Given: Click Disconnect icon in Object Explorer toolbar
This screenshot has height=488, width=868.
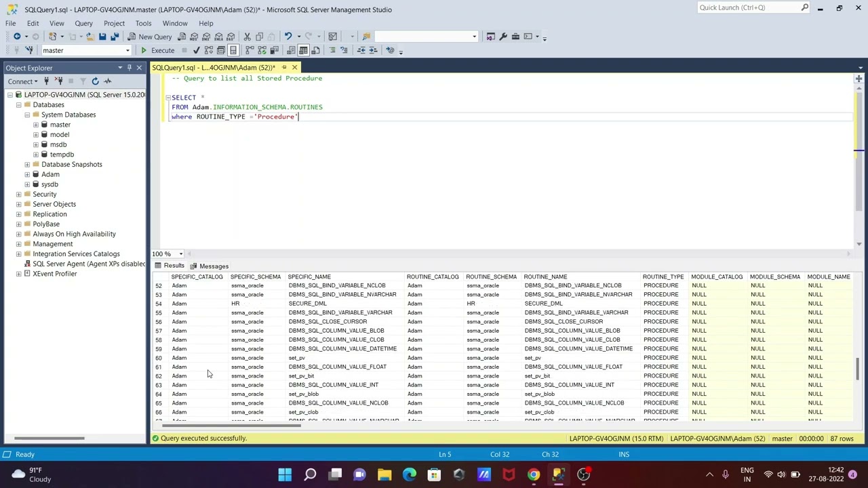Looking at the screenshot, I should 58,81.
